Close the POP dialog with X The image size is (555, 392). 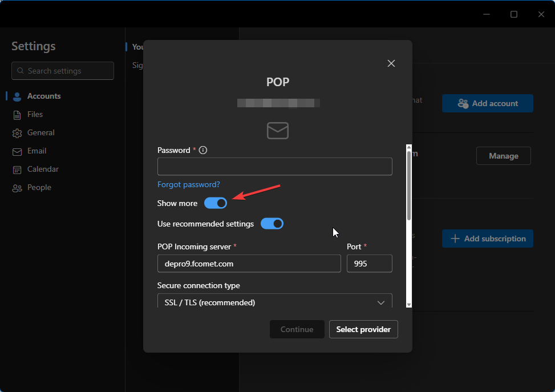(x=391, y=63)
